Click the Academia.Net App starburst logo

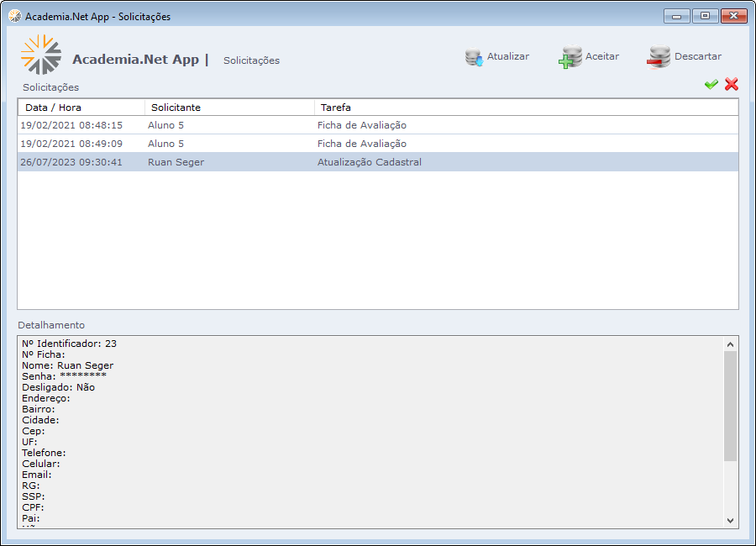[x=41, y=55]
